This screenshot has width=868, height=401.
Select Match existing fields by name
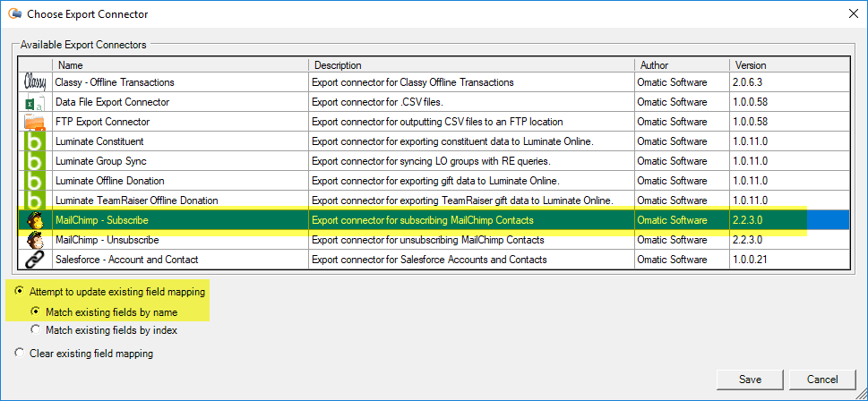tap(36, 311)
